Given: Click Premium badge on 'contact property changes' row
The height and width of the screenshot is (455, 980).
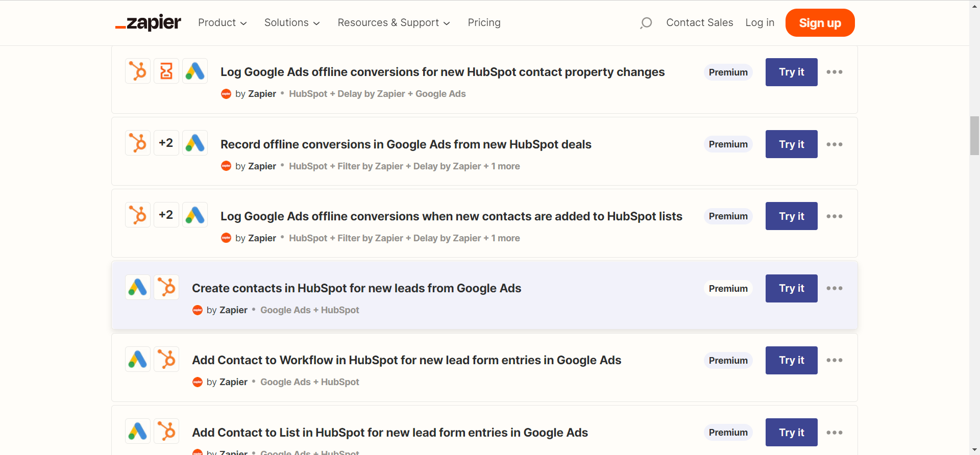Looking at the screenshot, I should tap(728, 72).
